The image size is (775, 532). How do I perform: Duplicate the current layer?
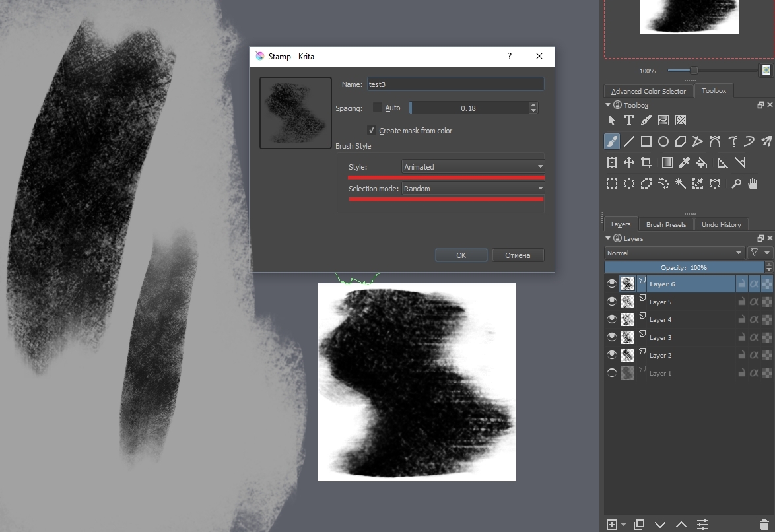pos(638,525)
